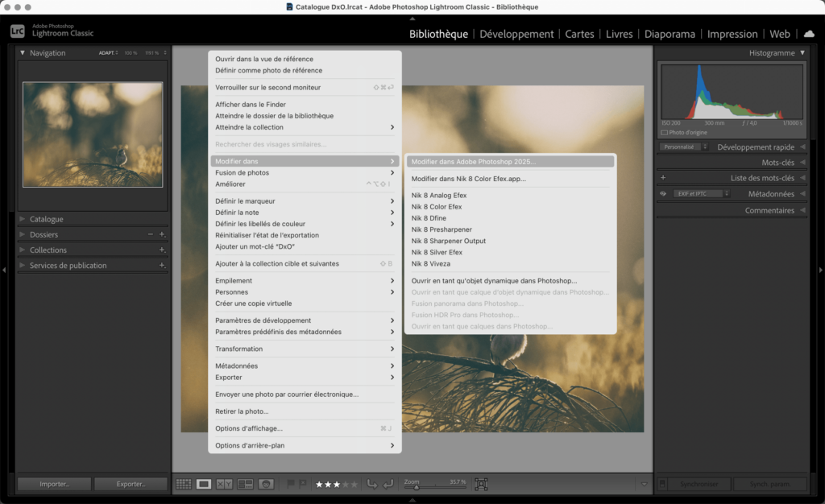Open the Web module
Viewport: 825px width, 504px height.
coord(779,34)
